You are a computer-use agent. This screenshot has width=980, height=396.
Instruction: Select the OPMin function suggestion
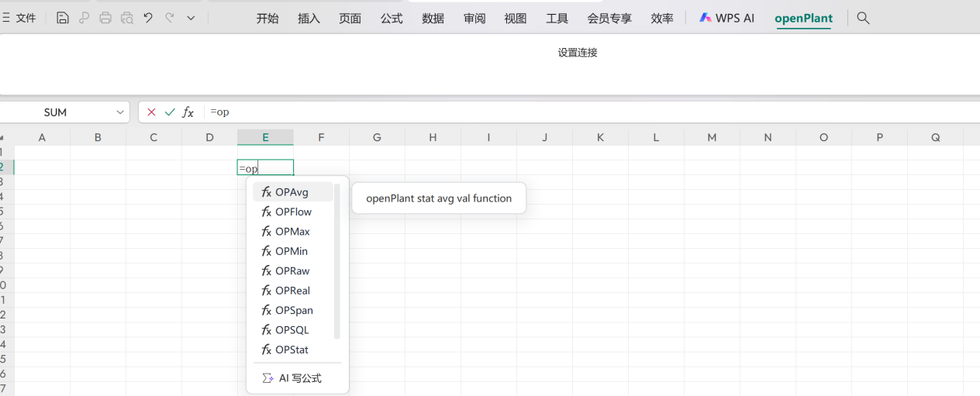[293, 251]
